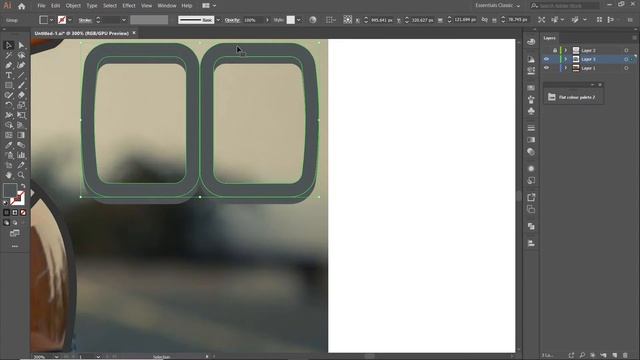Set paint mode to None button
Viewport: 640px width, 360px height.
23,213
